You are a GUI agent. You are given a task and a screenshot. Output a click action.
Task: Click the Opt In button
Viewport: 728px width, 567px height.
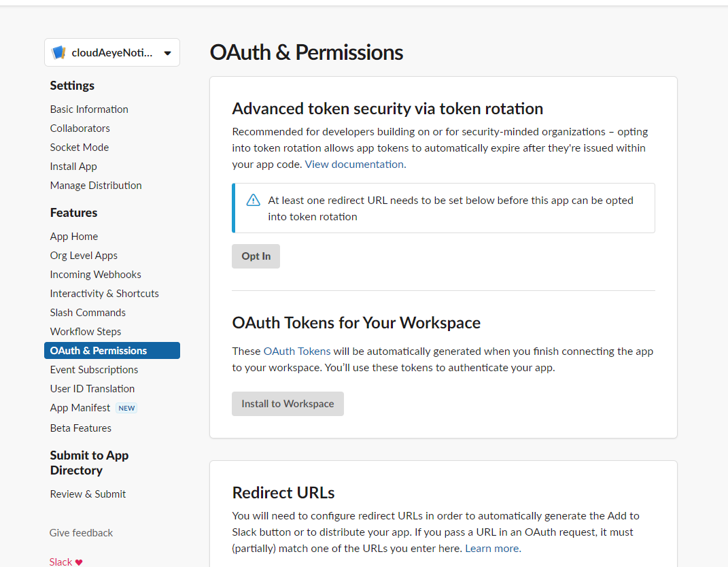(256, 256)
